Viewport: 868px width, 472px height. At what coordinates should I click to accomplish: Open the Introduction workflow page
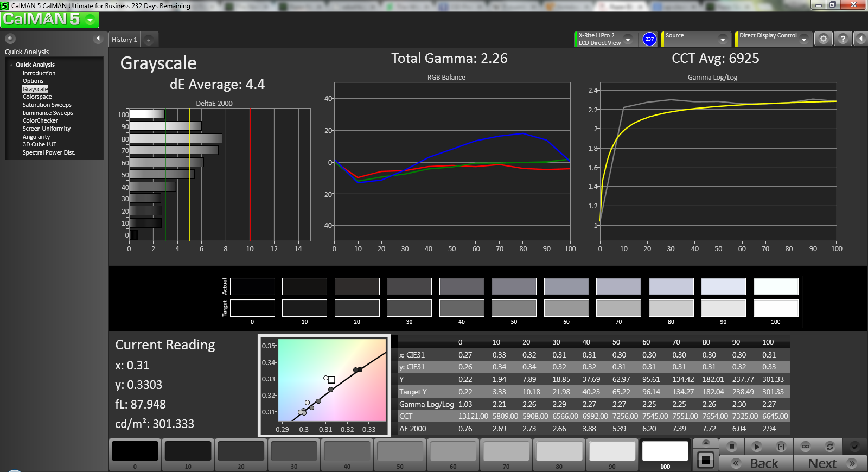tap(39, 73)
